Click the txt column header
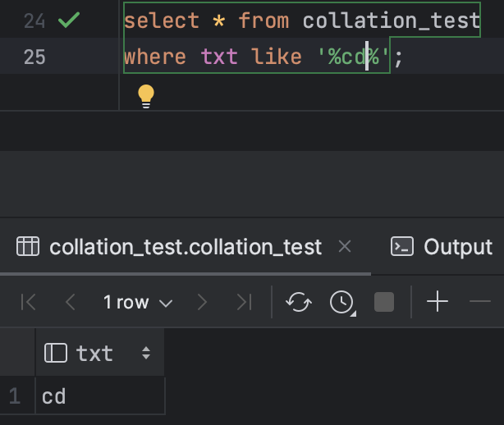 tap(99, 353)
